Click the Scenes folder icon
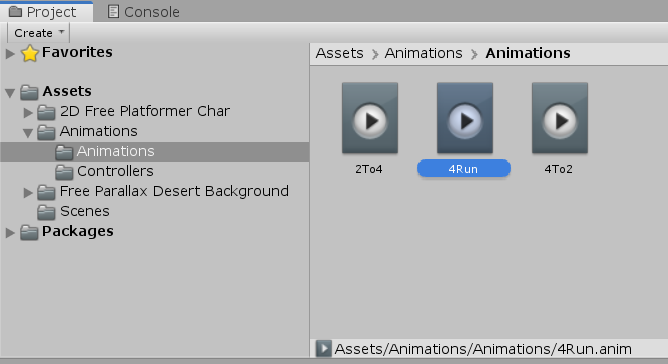Screen dimensions: 668x364 46,212
